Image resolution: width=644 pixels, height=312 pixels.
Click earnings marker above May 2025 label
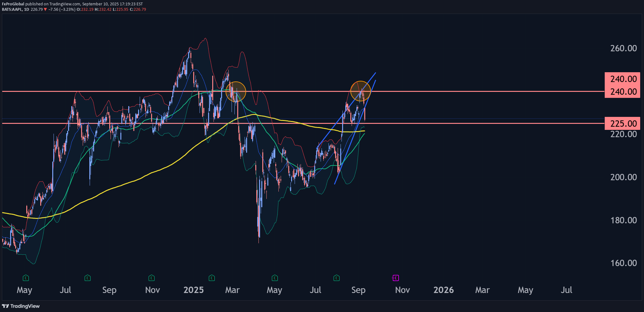(x=275, y=278)
